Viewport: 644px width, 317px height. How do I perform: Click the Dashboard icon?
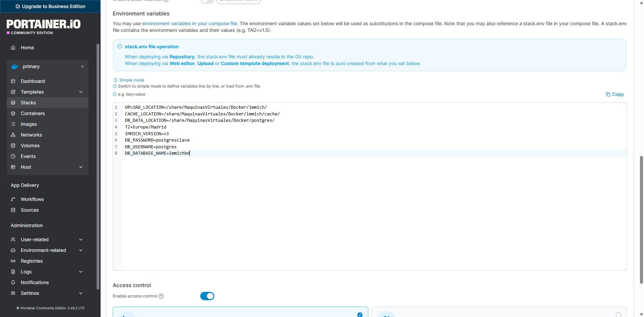coord(13,81)
